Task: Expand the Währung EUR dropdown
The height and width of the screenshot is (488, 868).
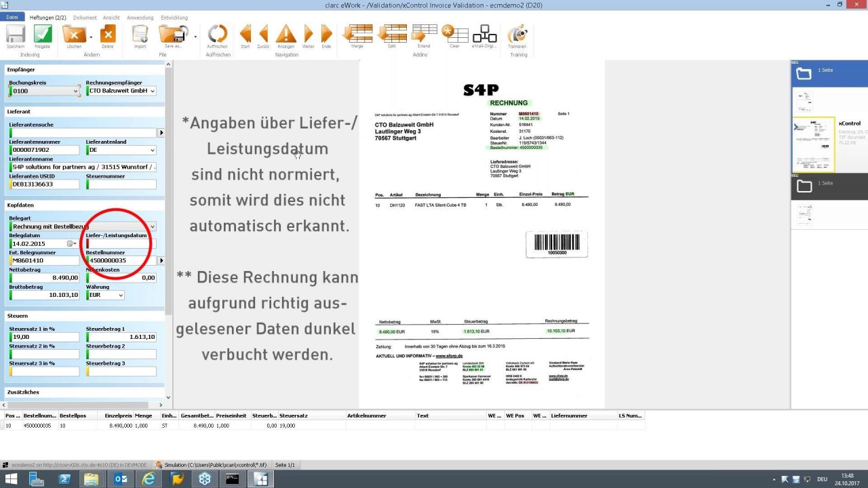Action: tap(121, 296)
